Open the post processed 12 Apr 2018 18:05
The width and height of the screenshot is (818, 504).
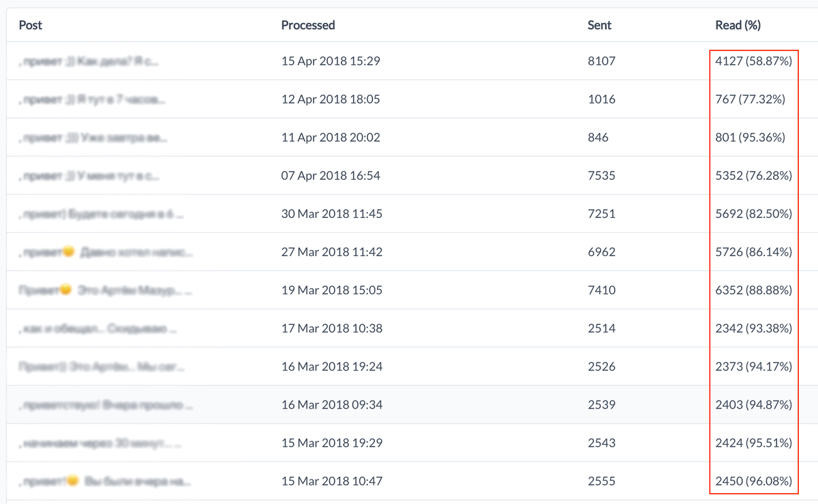coord(92,99)
